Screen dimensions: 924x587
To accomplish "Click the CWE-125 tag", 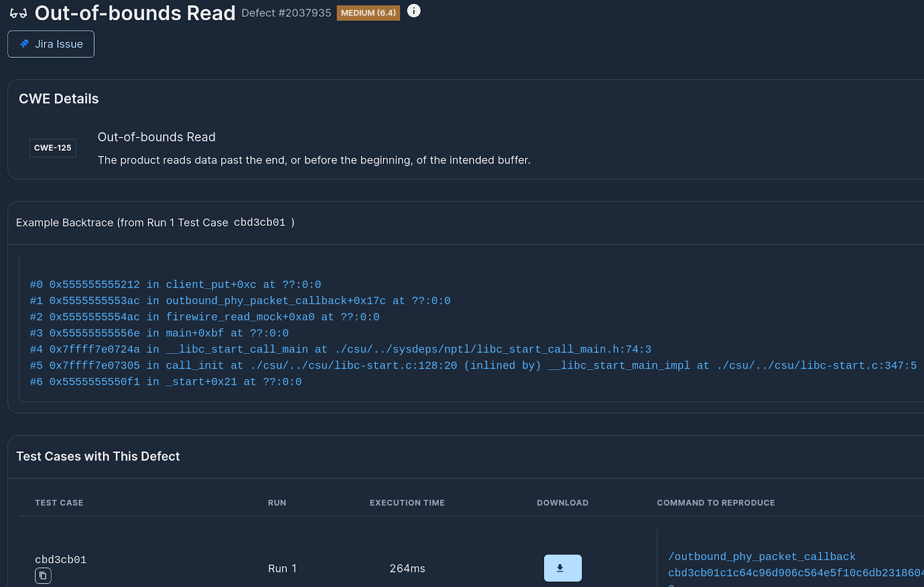I will pos(53,148).
